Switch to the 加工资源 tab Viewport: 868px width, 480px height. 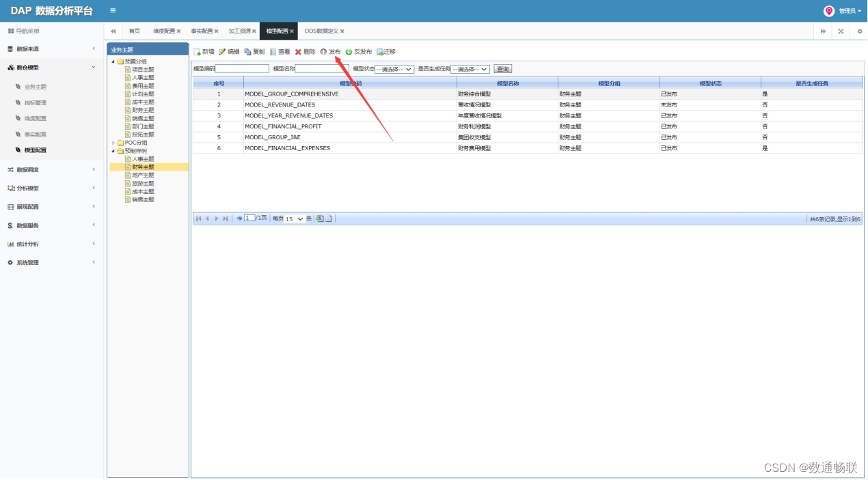coord(239,31)
